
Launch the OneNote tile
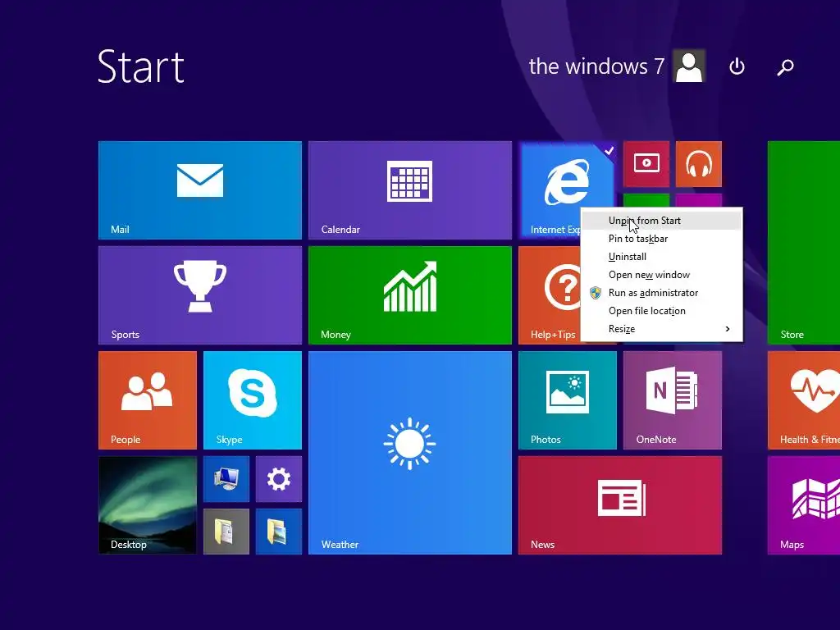coord(673,400)
